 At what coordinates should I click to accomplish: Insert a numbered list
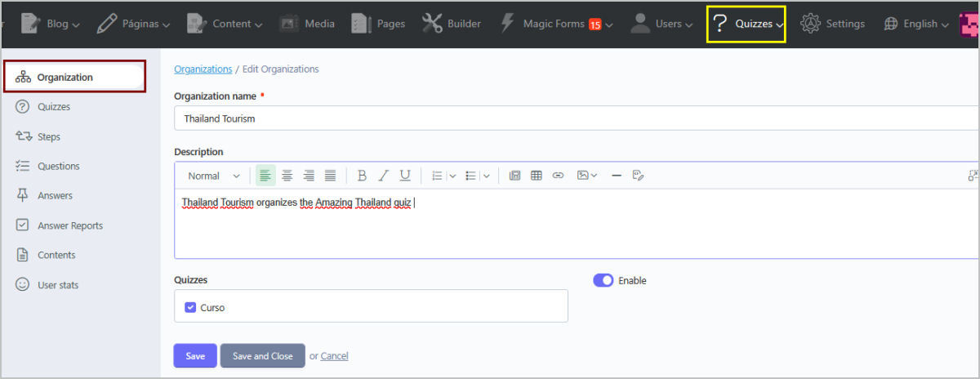point(437,176)
